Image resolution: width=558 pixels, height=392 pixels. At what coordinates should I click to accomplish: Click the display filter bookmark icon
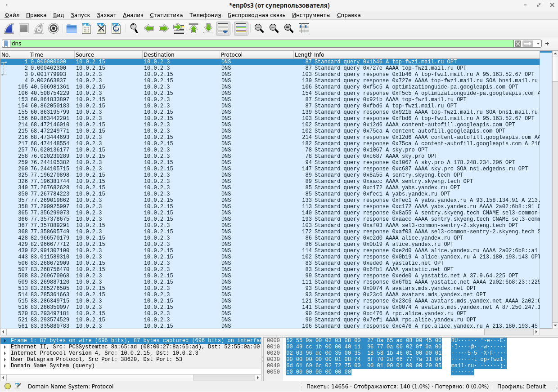(x=6, y=44)
